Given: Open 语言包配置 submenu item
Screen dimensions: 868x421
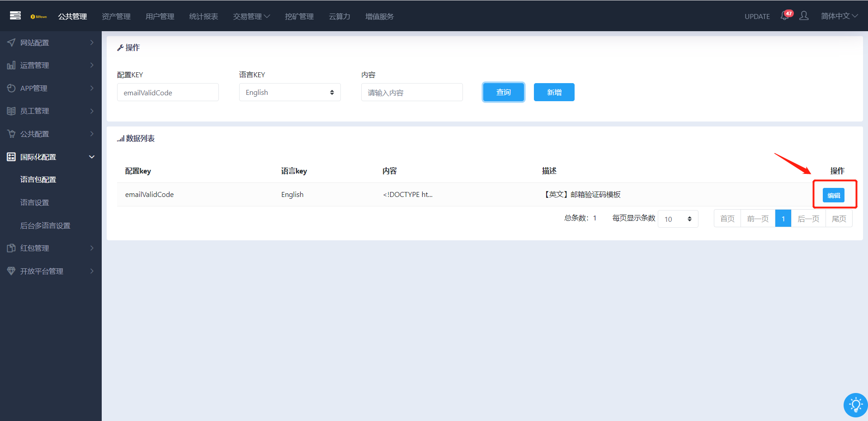Looking at the screenshot, I should tap(38, 179).
